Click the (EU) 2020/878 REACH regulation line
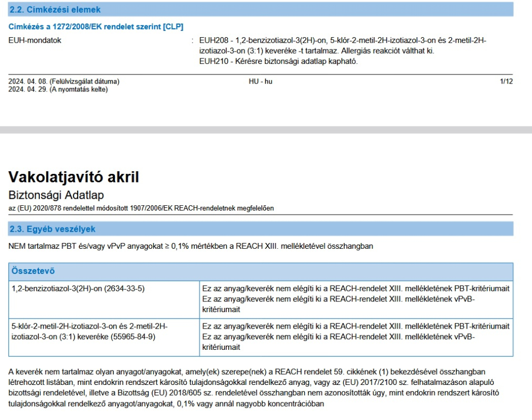The image size is (532, 420). pos(142,208)
